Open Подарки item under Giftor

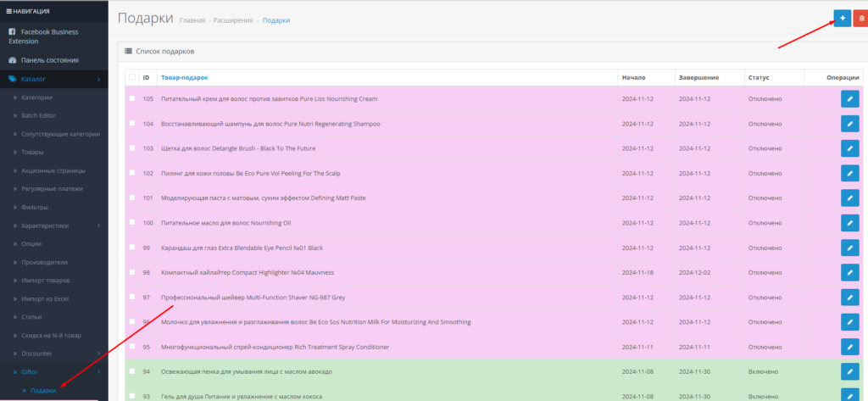pos(42,390)
